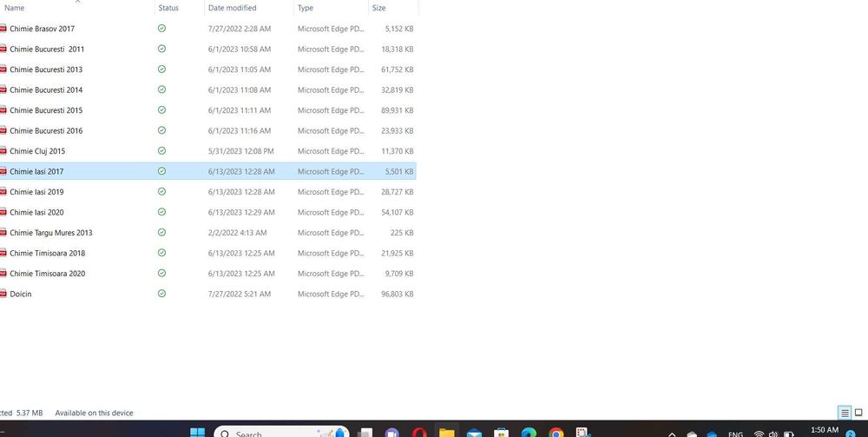Click the PDF icon of Chimie Bucuresti 2013

click(3, 70)
